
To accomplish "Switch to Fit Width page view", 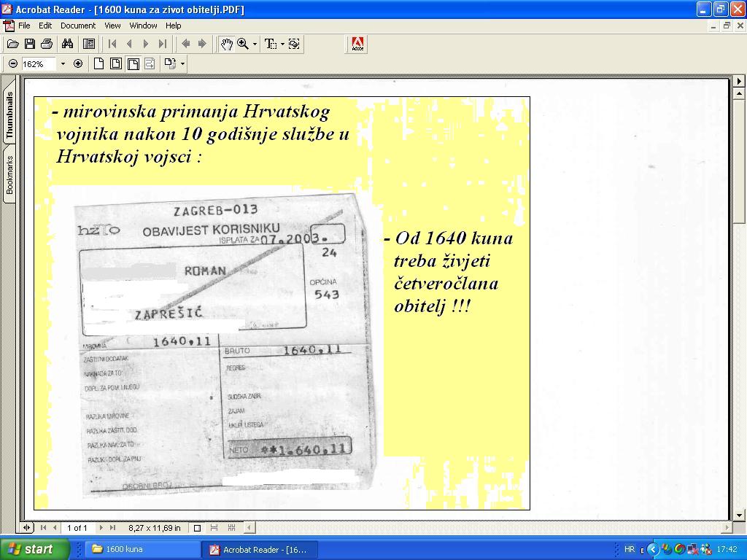I will pos(133,63).
